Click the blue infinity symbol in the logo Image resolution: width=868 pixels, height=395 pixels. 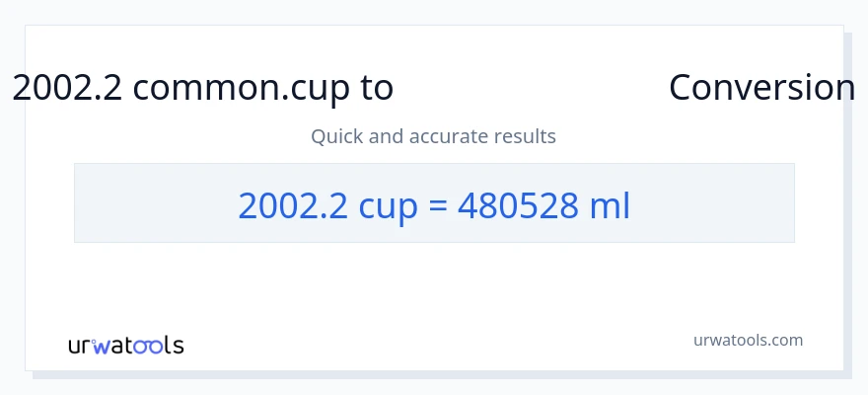click(147, 346)
